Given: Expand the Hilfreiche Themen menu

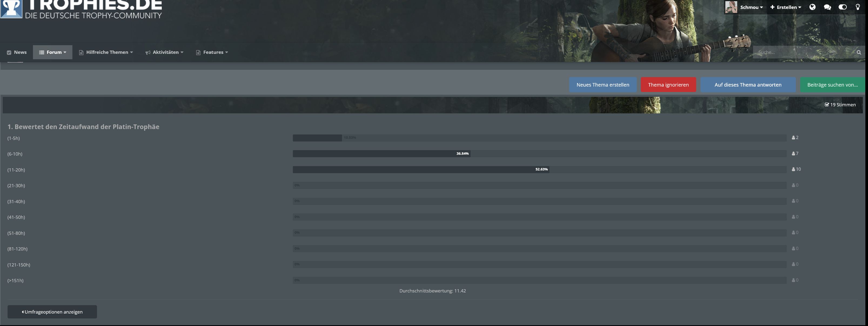Looking at the screenshot, I should click(x=106, y=52).
